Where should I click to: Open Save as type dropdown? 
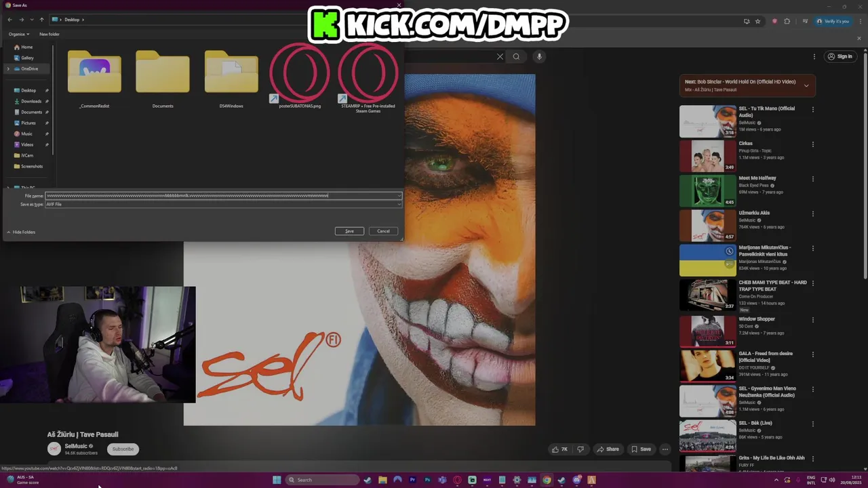[224, 204]
